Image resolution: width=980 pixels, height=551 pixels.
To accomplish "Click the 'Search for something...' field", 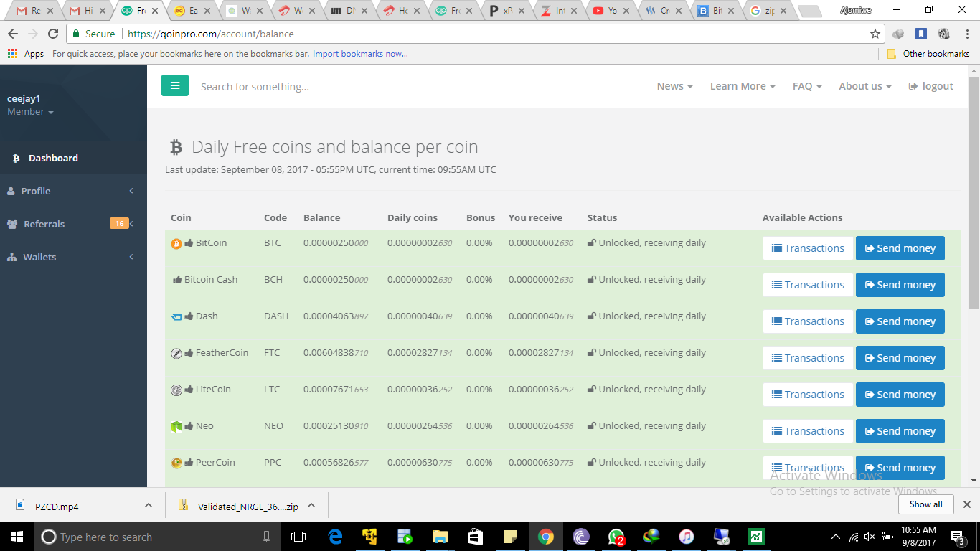I will tap(255, 86).
